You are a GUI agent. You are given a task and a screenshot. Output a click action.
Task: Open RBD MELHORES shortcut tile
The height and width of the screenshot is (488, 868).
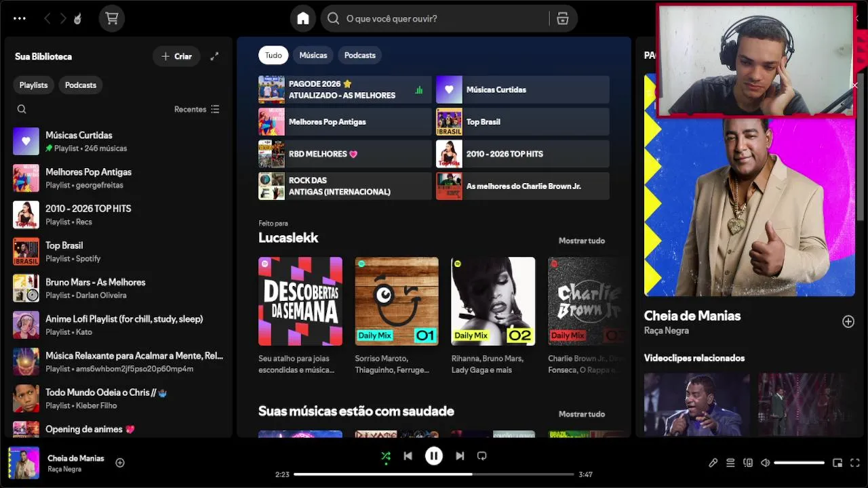(344, 154)
